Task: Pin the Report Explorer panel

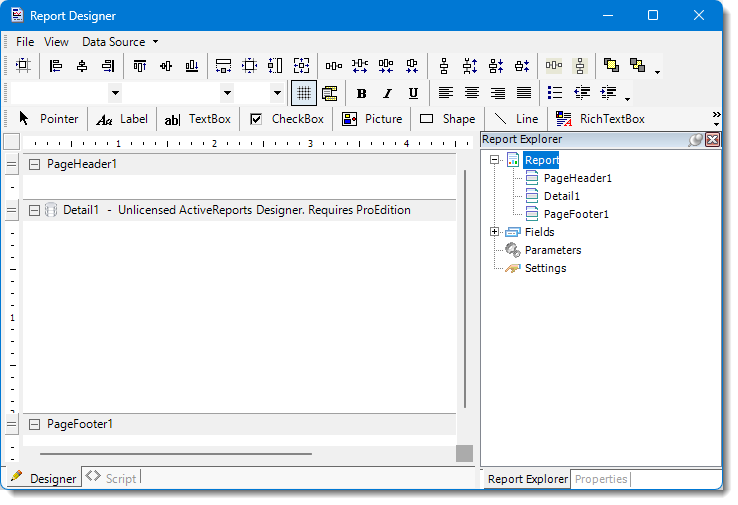Action: point(695,139)
